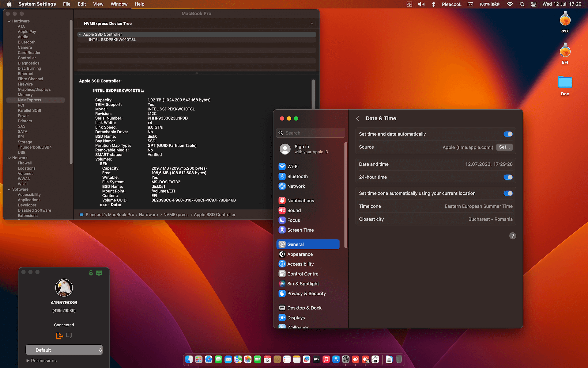Viewport: 588px width, 368px height.
Task: Open the View menu
Action: tap(98, 4)
